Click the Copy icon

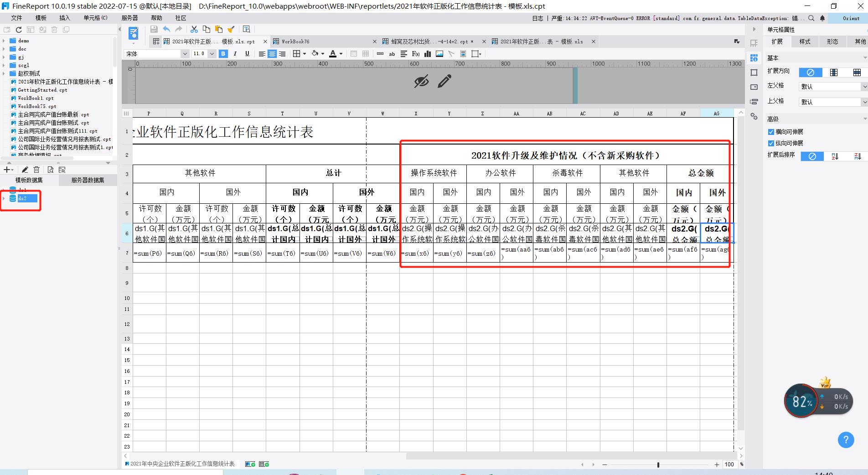207,29
